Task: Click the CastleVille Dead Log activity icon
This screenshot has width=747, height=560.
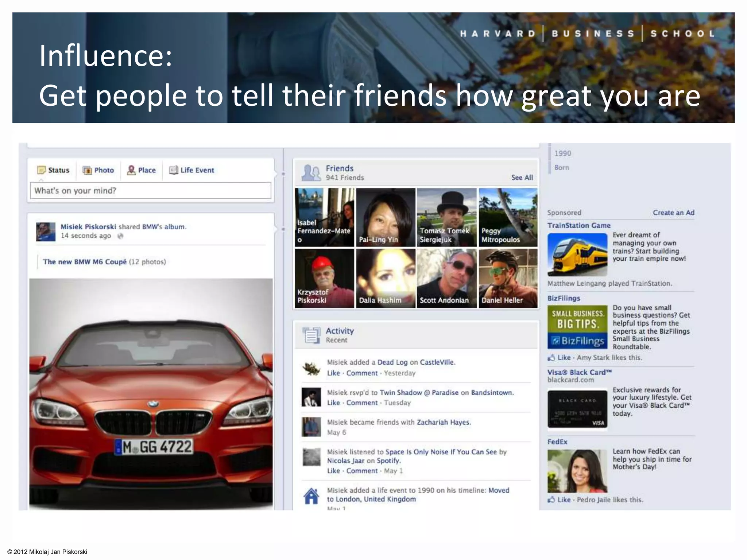Action: 311,368
